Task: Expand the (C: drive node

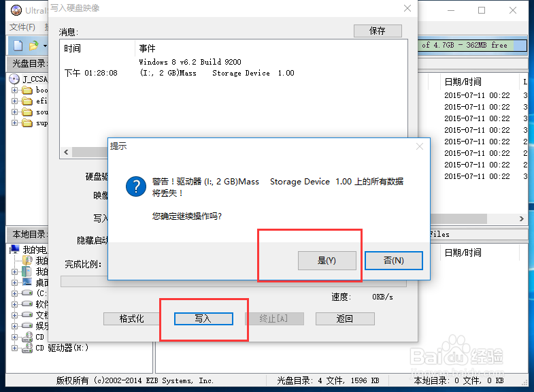Action: [x=14, y=293]
